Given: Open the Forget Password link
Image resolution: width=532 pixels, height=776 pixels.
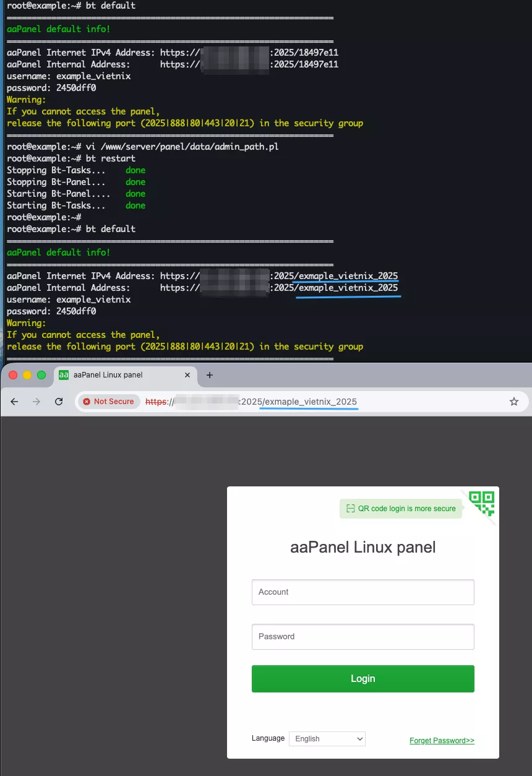Looking at the screenshot, I should coord(442,740).
